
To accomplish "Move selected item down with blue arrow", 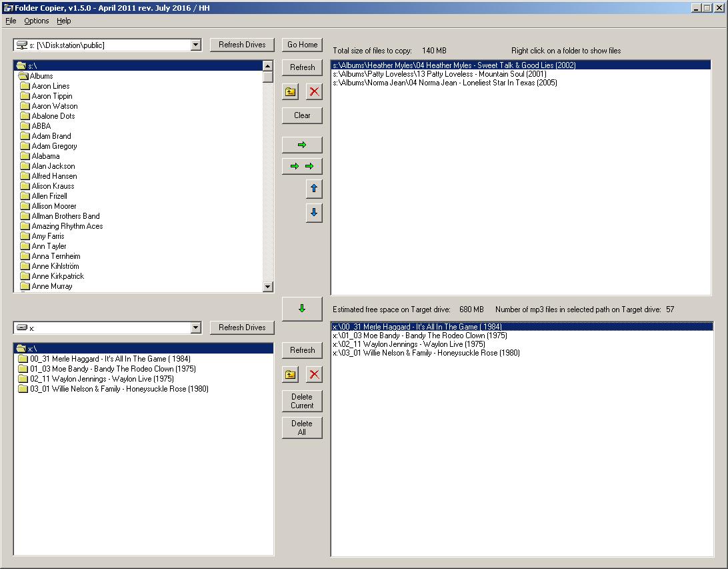I will tap(314, 213).
